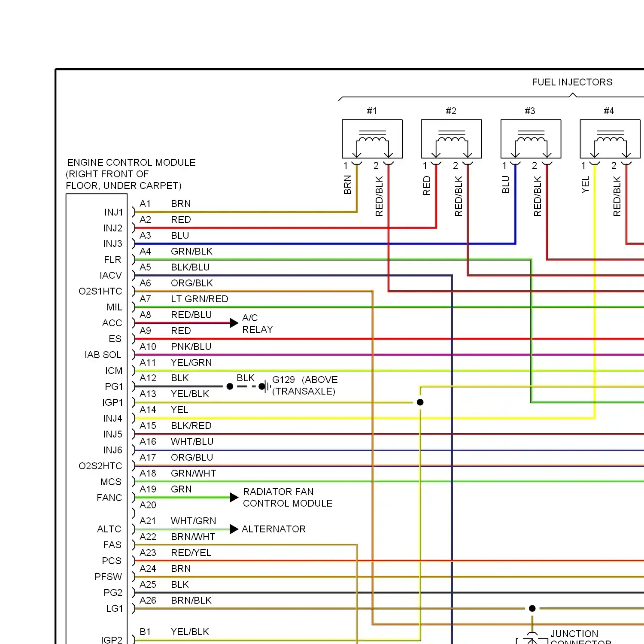
Task: Click the A/C RELAY label
Action: pyautogui.click(x=258, y=324)
